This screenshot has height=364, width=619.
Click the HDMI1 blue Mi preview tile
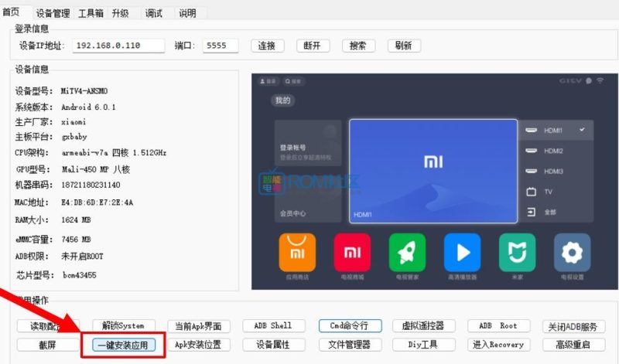pos(433,171)
